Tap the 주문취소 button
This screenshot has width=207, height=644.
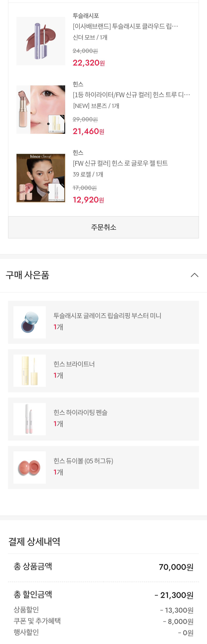point(103,227)
